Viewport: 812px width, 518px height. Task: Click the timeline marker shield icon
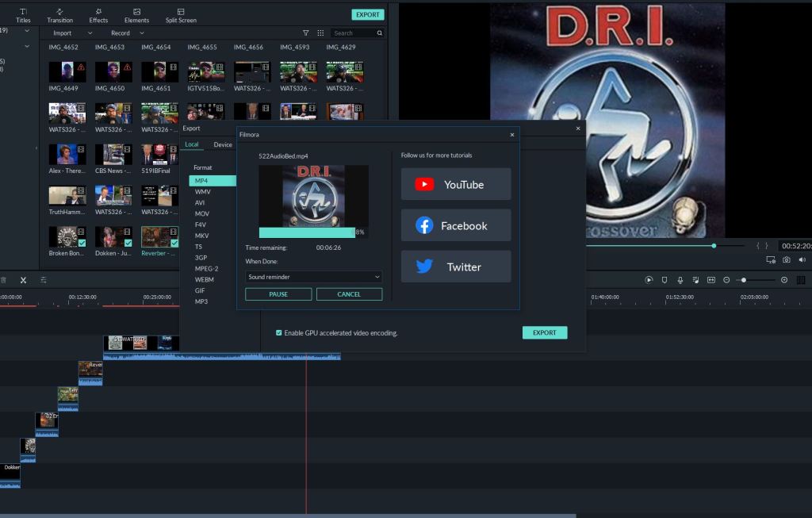[665, 280]
